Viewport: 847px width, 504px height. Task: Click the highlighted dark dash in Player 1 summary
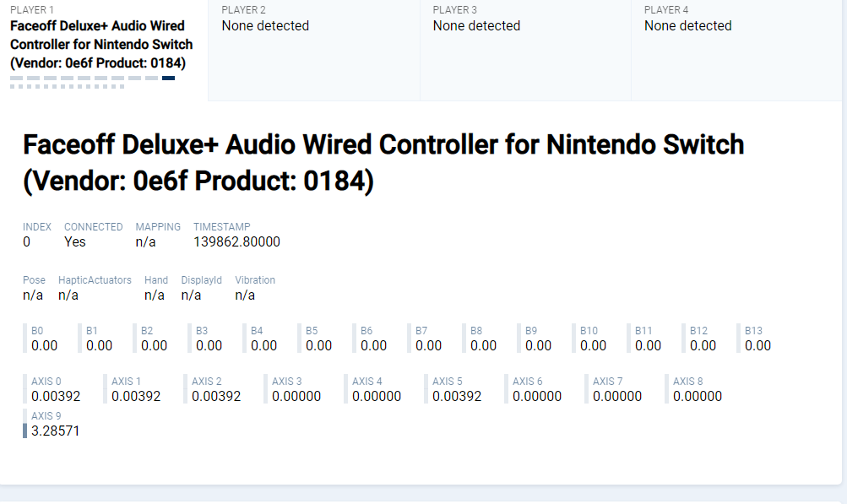point(168,78)
